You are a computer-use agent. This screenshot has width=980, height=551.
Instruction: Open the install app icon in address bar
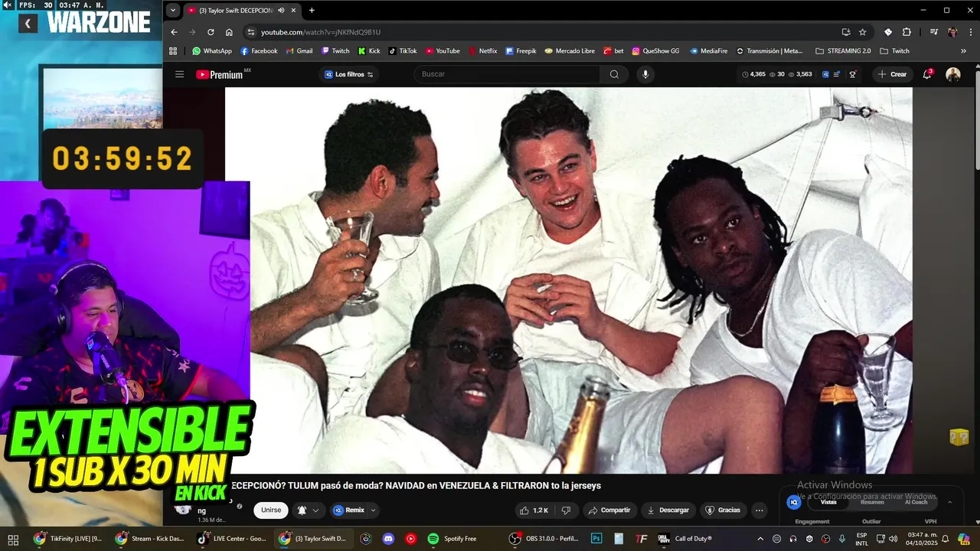846,32
